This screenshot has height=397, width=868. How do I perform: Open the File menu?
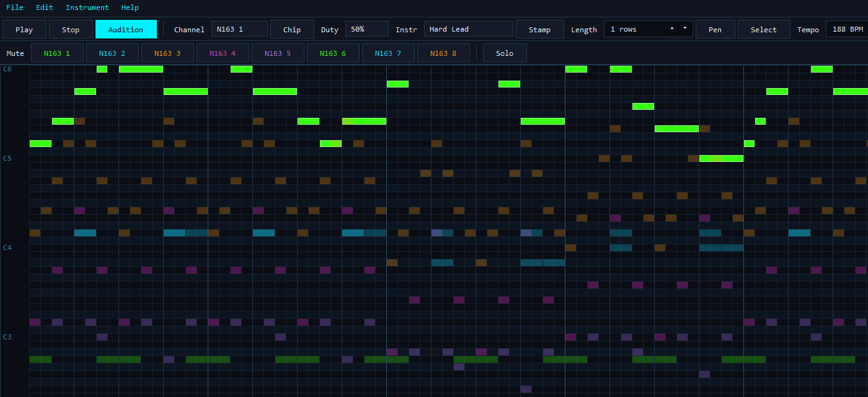point(15,7)
